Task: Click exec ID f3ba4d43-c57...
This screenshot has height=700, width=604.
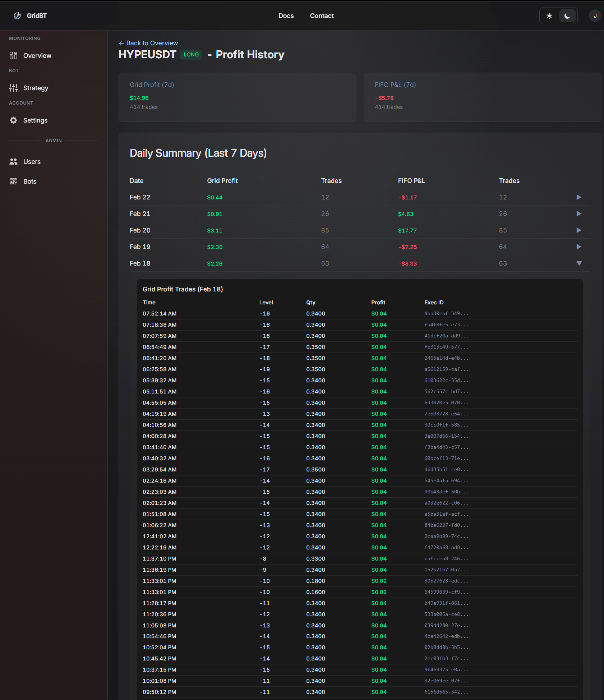Action: [x=446, y=447]
